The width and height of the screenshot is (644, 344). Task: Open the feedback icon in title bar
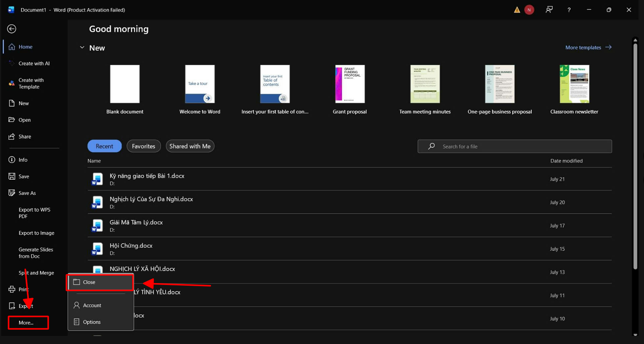549,10
